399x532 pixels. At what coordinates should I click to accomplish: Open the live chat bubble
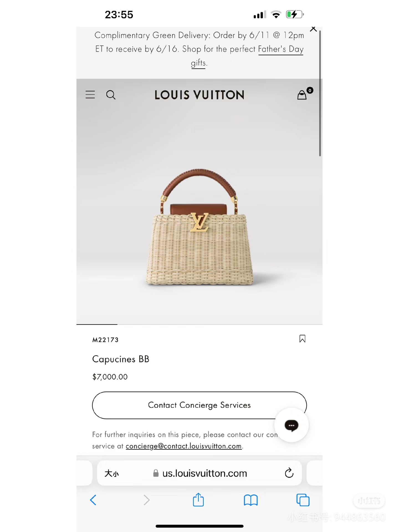tap(291, 425)
